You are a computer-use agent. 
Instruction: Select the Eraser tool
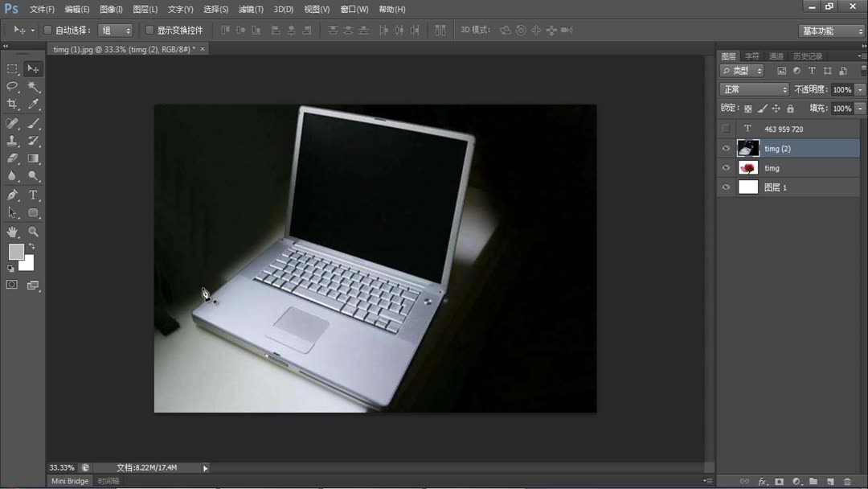coord(12,158)
